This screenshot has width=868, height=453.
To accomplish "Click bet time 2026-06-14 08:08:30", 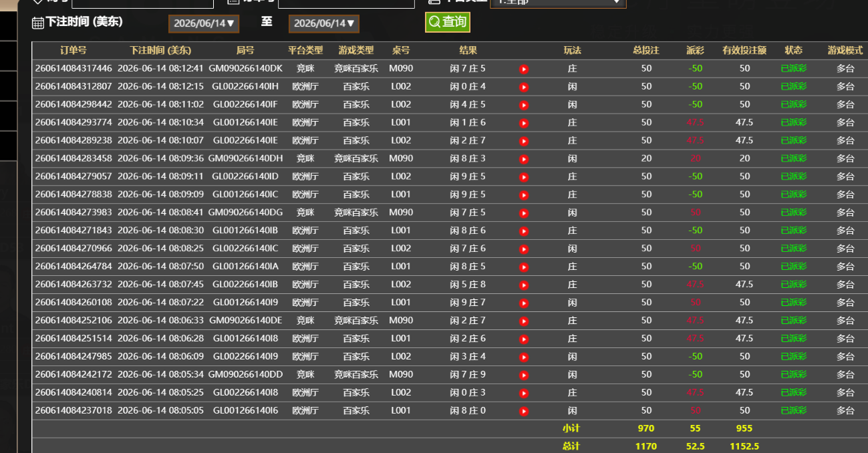I will 160,230.
